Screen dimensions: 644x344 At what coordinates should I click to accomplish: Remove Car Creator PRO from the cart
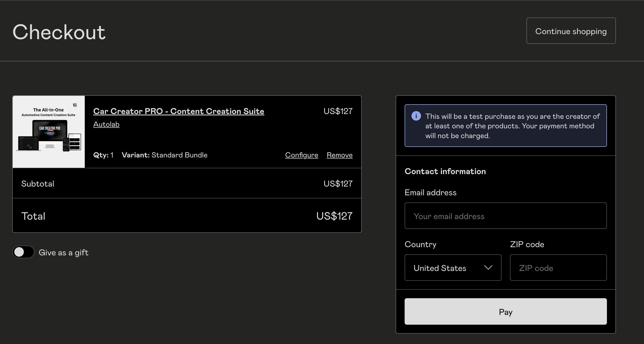[339, 155]
